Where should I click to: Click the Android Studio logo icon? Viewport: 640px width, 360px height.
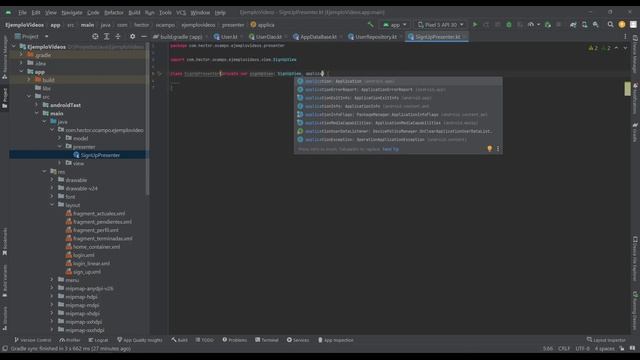tap(9, 13)
